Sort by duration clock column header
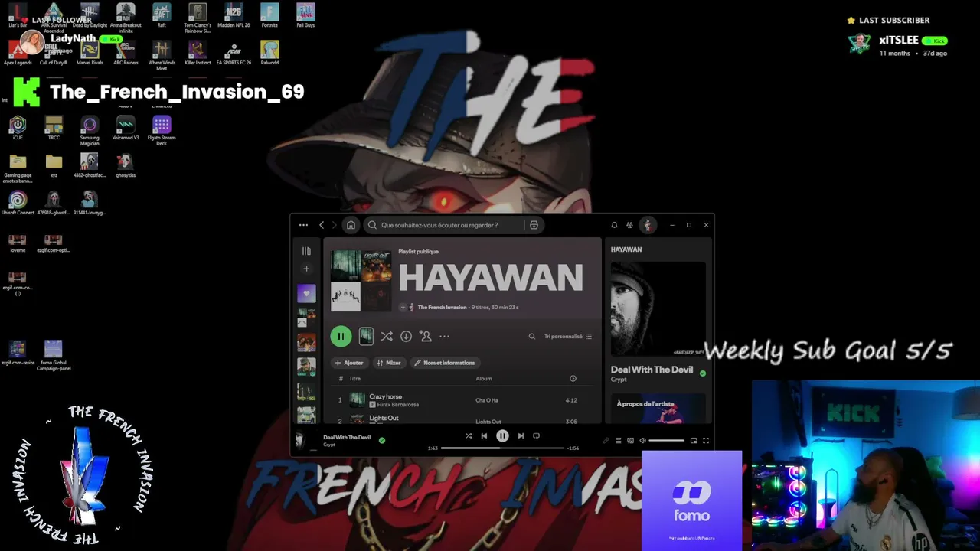This screenshot has width=980, height=551. click(x=573, y=379)
